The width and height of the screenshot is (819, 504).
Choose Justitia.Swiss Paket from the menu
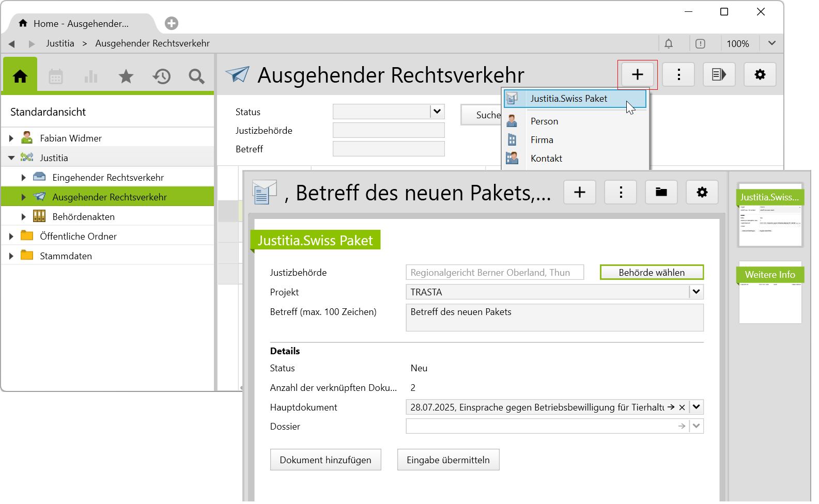[575, 99]
